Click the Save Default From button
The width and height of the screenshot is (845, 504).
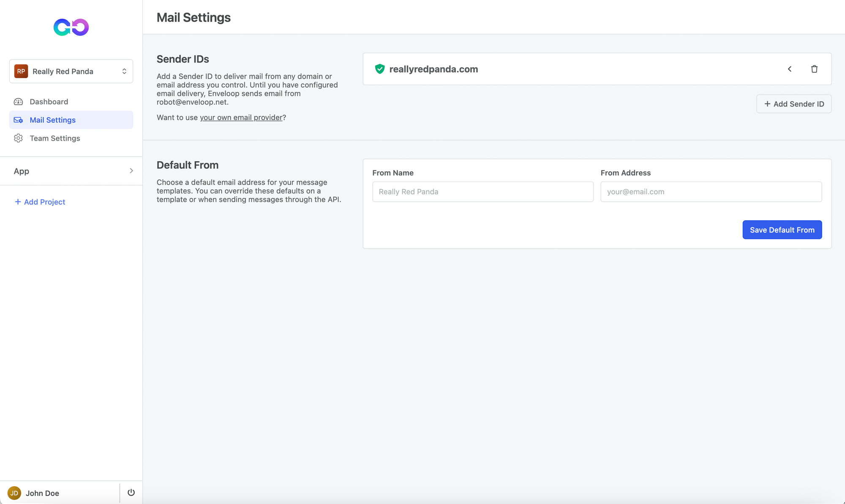click(782, 230)
